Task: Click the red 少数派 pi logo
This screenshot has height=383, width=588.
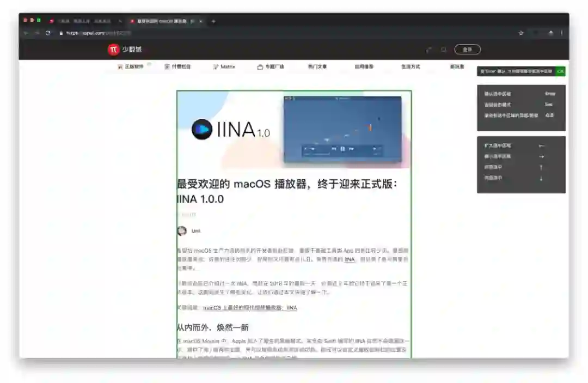Action: click(x=113, y=49)
